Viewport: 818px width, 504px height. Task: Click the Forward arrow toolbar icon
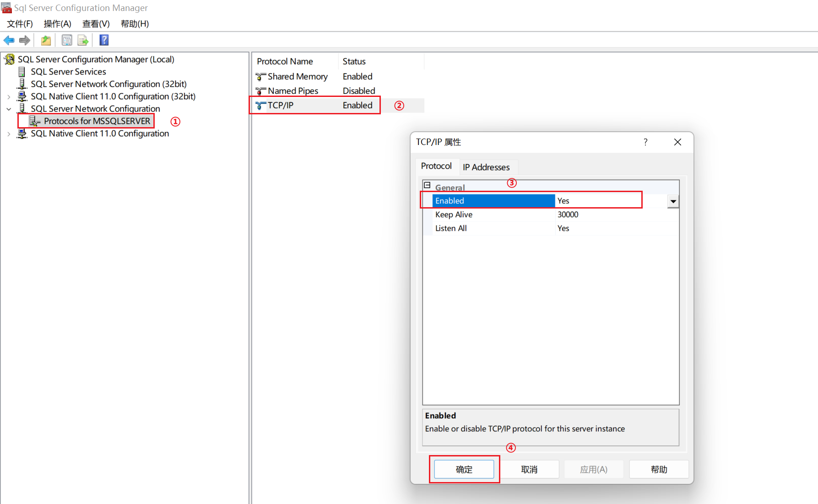(x=25, y=40)
